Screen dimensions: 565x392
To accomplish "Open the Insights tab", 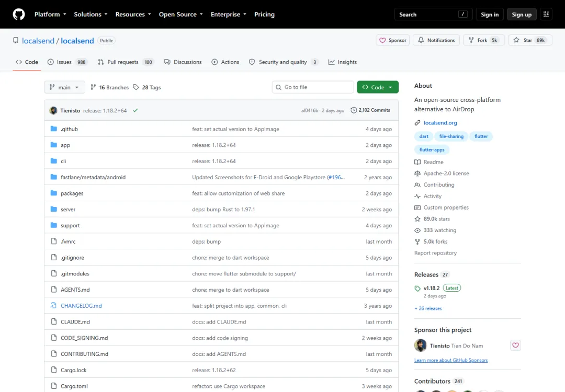I will 343,62.
